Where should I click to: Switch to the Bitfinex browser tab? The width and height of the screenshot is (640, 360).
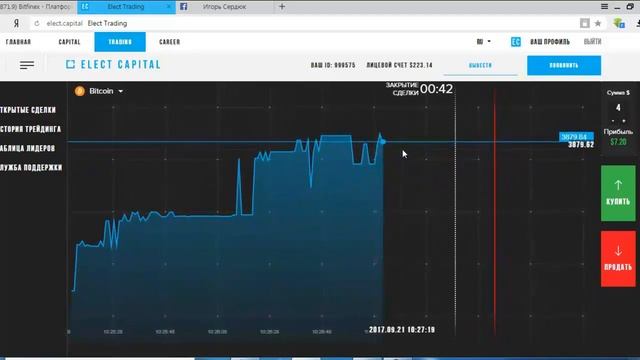coord(36,7)
